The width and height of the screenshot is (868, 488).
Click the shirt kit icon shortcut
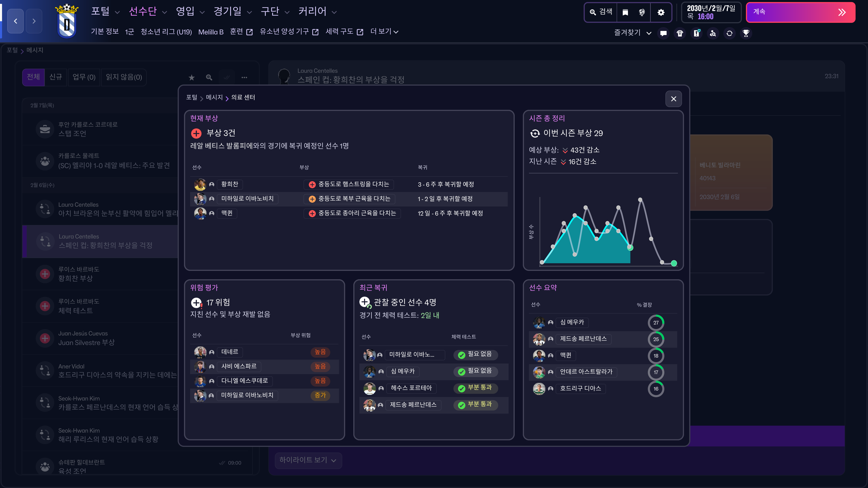coord(680,33)
